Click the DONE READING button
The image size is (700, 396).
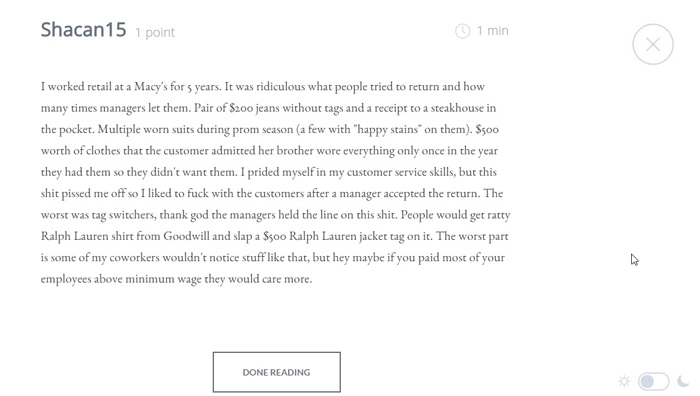(x=277, y=372)
